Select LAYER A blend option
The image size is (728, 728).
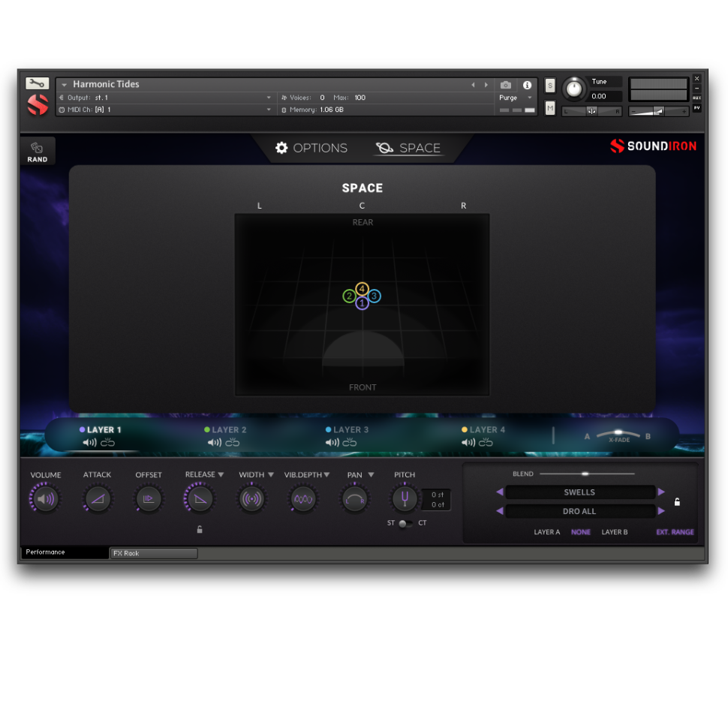click(547, 532)
